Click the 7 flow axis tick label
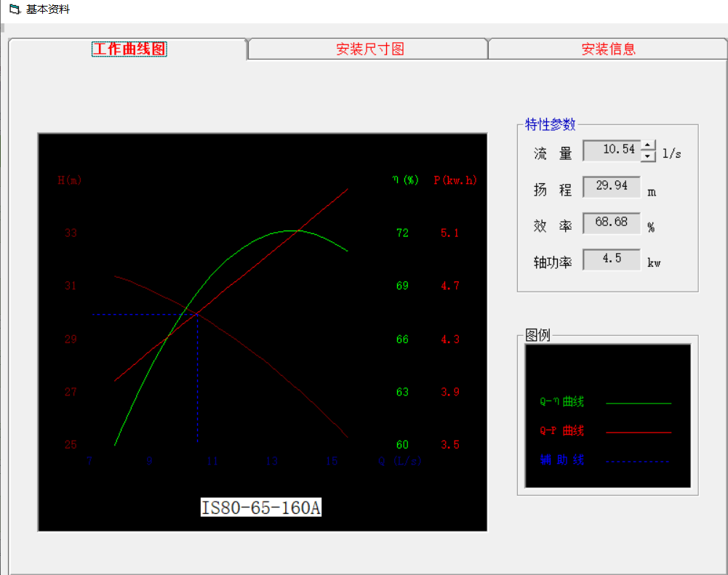This screenshot has height=575, width=728. pos(89,461)
